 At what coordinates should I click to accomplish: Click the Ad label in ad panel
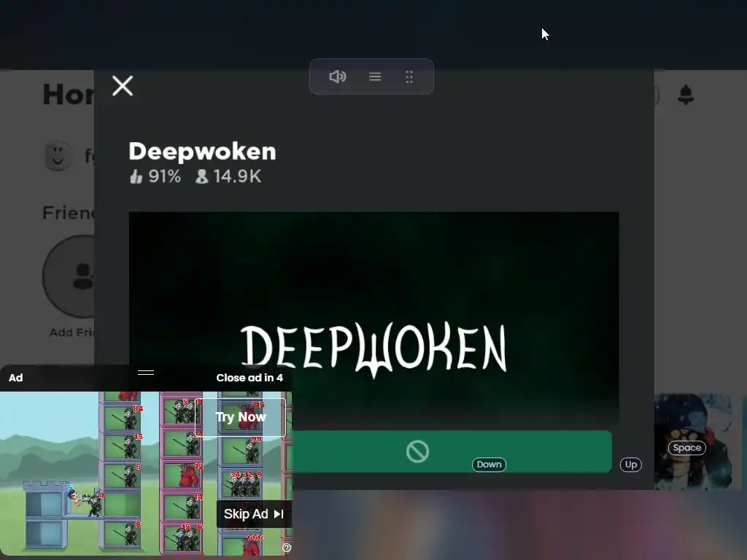pyautogui.click(x=16, y=378)
